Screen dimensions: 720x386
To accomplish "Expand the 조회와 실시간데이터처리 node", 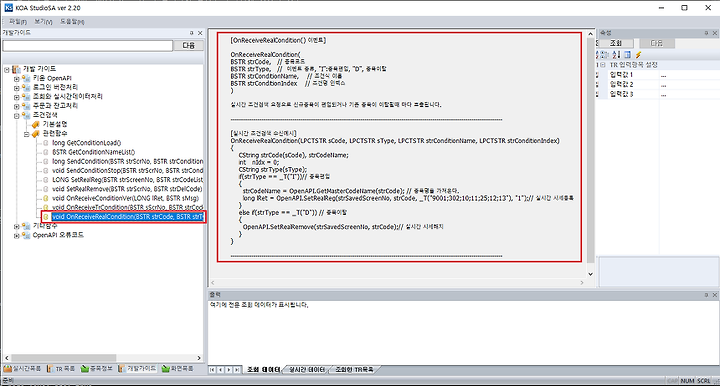I will (17, 97).
